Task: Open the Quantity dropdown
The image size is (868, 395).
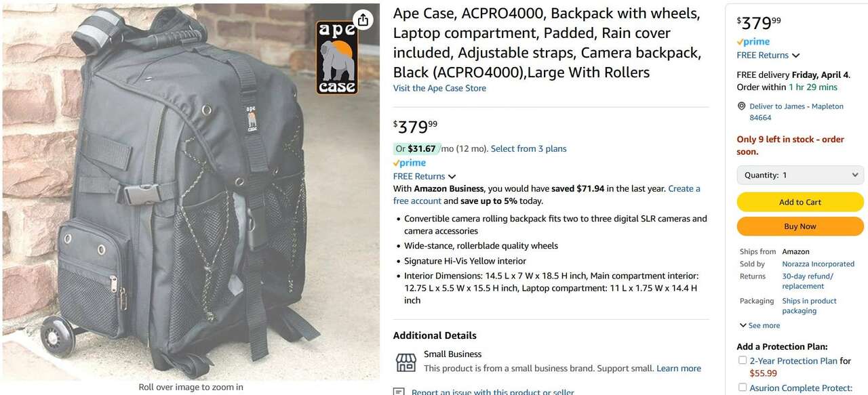Action: coord(800,175)
